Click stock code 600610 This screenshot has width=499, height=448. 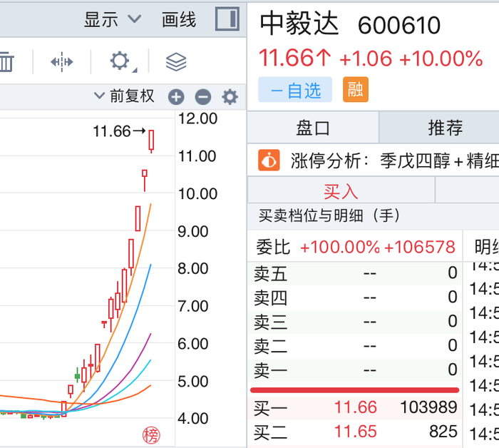pyautogui.click(x=399, y=26)
